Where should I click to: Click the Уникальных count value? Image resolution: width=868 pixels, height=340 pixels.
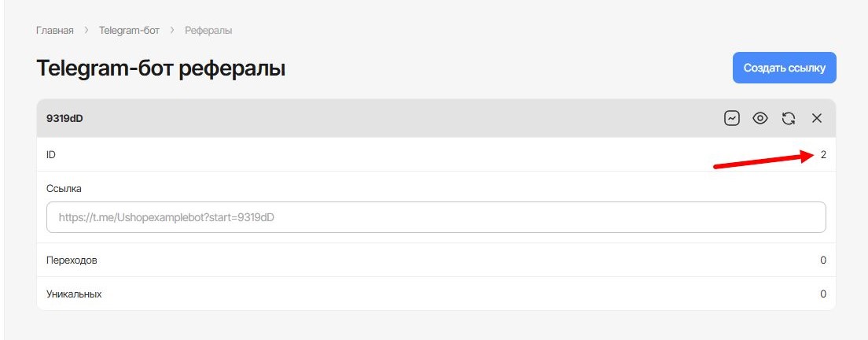(x=823, y=294)
